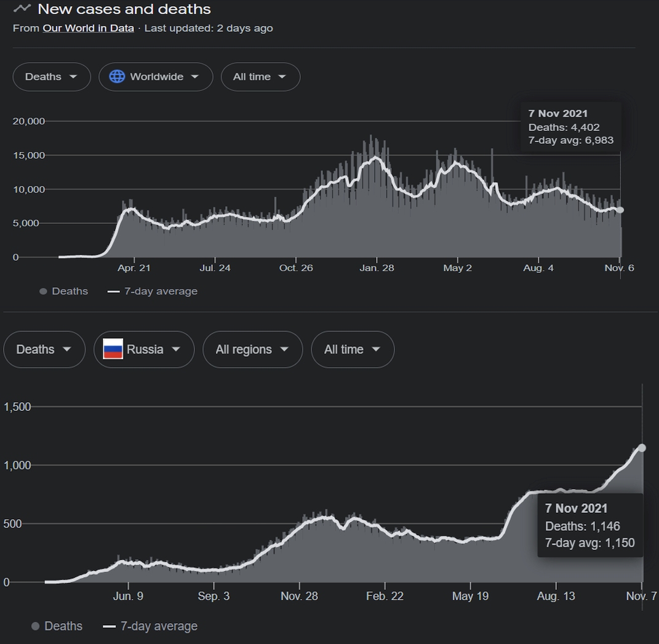Click the 'Nov. 28' label on the Russia axis
Image resolution: width=659 pixels, height=644 pixels.
(299, 596)
